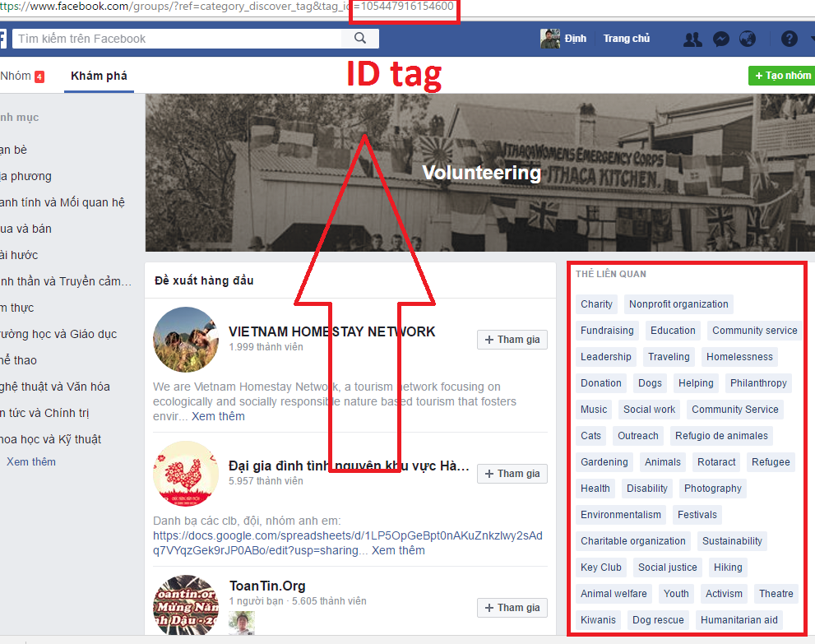This screenshot has height=644, width=815.
Task: Select the Disability tag
Action: click(646, 489)
